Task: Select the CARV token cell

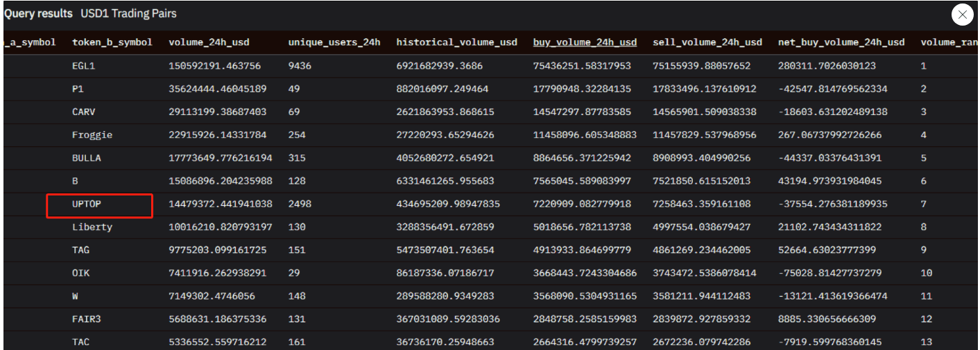Action: click(84, 112)
